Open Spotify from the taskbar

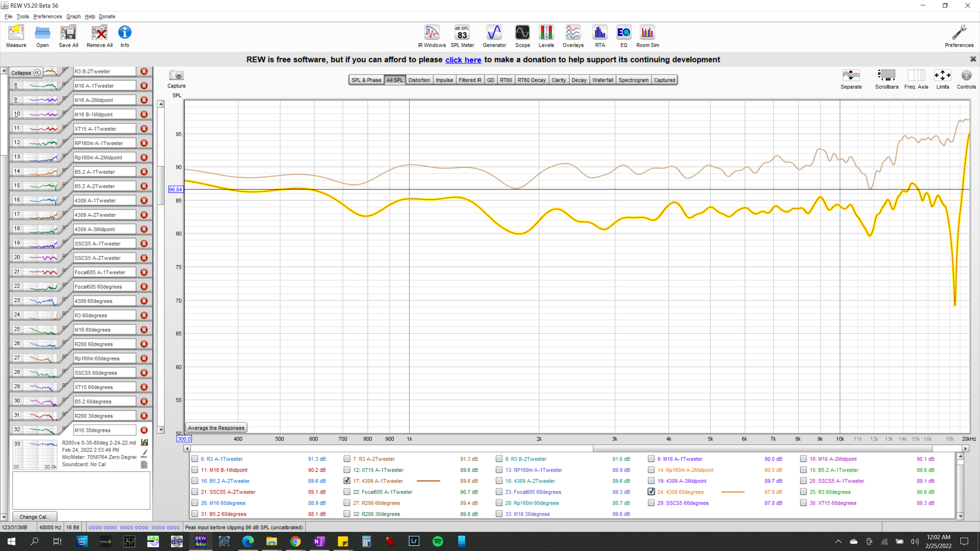pyautogui.click(x=438, y=541)
